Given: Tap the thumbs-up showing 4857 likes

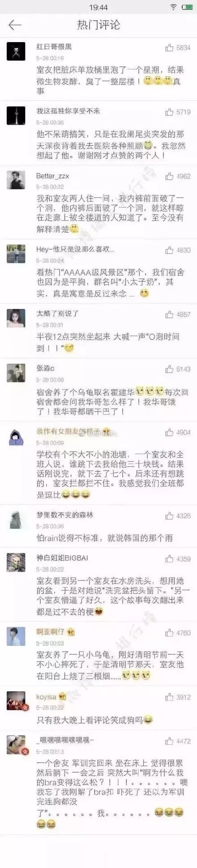Looking at the screenshot, I should 169,314.
